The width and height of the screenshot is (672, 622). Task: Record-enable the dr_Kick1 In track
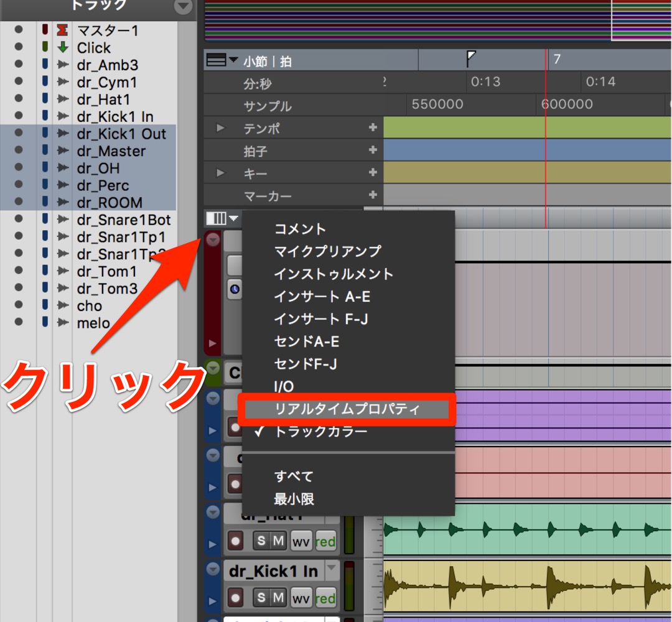coord(235,598)
